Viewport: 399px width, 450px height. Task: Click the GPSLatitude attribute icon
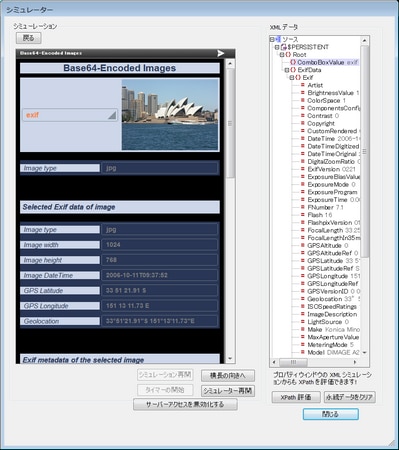303,261
